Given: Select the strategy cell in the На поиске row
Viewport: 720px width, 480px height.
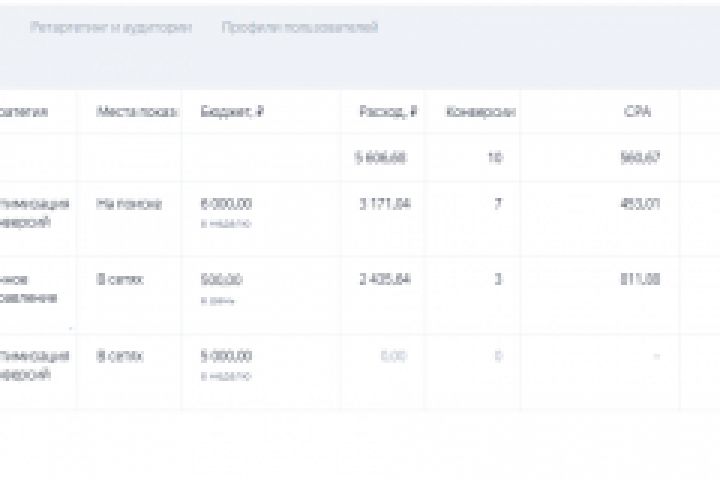Looking at the screenshot, I should (x=36, y=212).
